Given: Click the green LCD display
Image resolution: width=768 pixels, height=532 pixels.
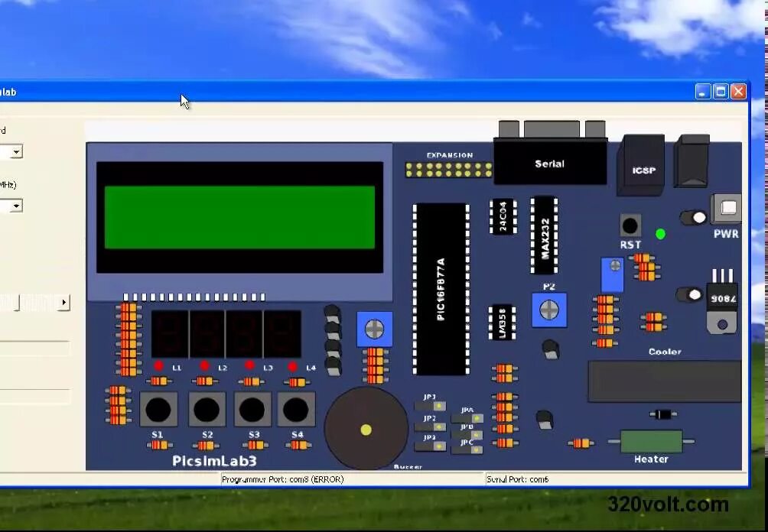Looking at the screenshot, I should (x=240, y=217).
